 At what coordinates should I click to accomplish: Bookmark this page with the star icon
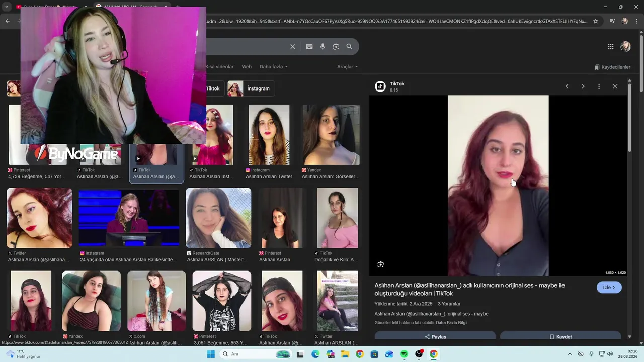pos(596,21)
